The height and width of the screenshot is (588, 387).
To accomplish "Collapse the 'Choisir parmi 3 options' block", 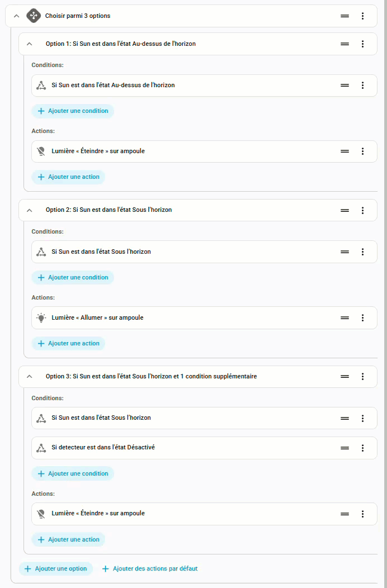I will tap(16, 16).
